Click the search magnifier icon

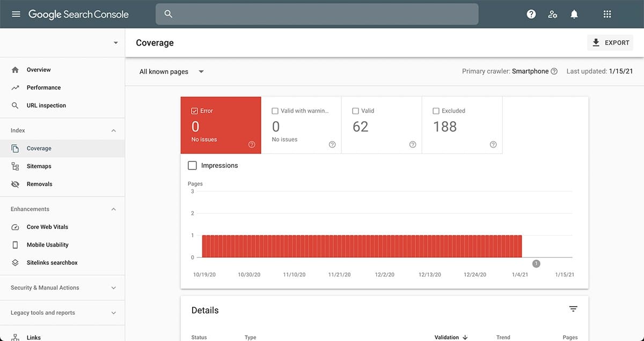click(169, 14)
